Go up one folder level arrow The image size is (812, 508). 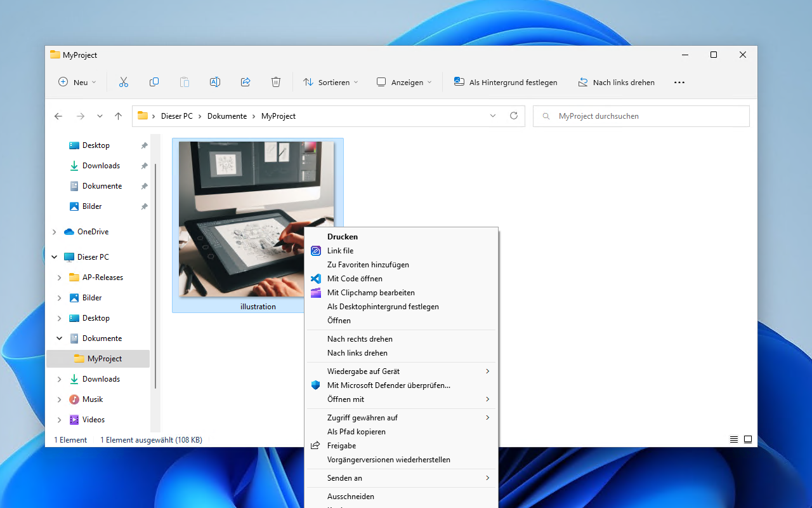tap(118, 116)
